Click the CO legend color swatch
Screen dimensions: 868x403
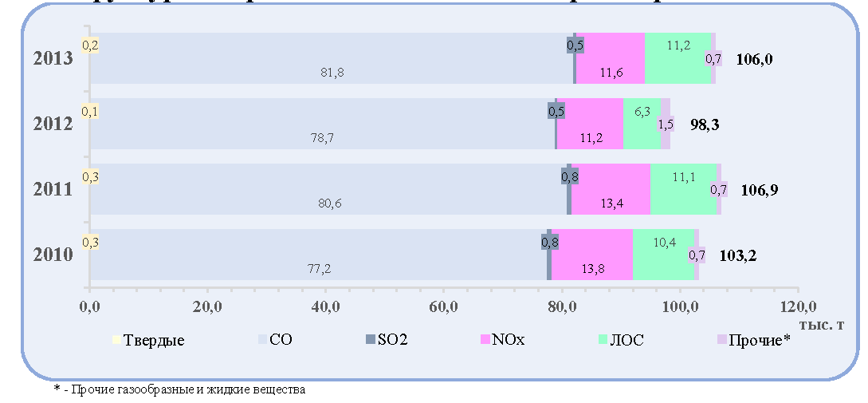pos(262,338)
